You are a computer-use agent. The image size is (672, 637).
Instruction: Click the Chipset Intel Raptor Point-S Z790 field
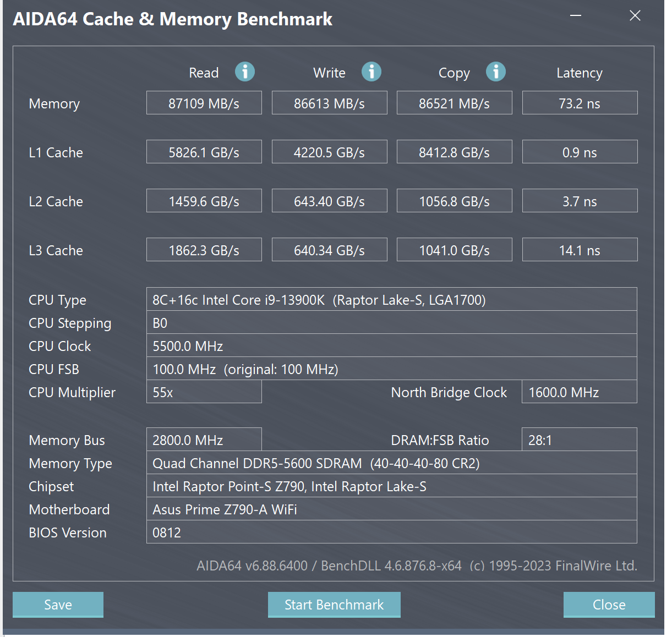pos(392,486)
